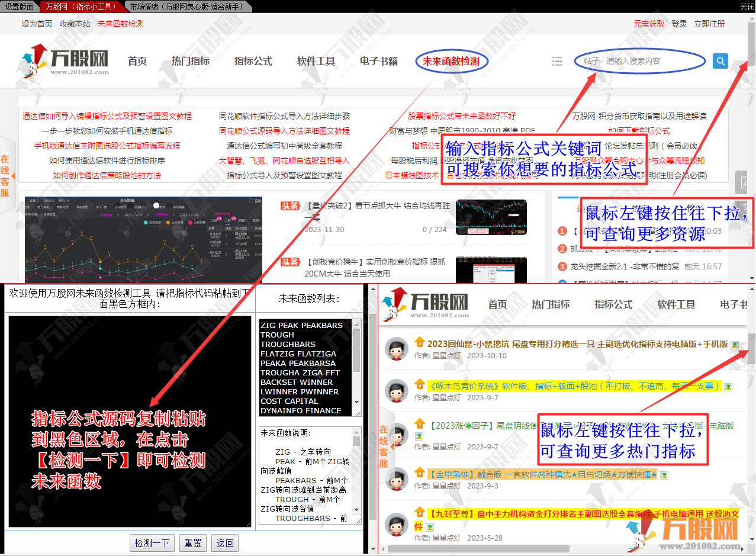Image resolution: width=756 pixels, height=556 pixels.
Task: Open the 在线客服 sidebar on the left edge
Action: coord(6,168)
